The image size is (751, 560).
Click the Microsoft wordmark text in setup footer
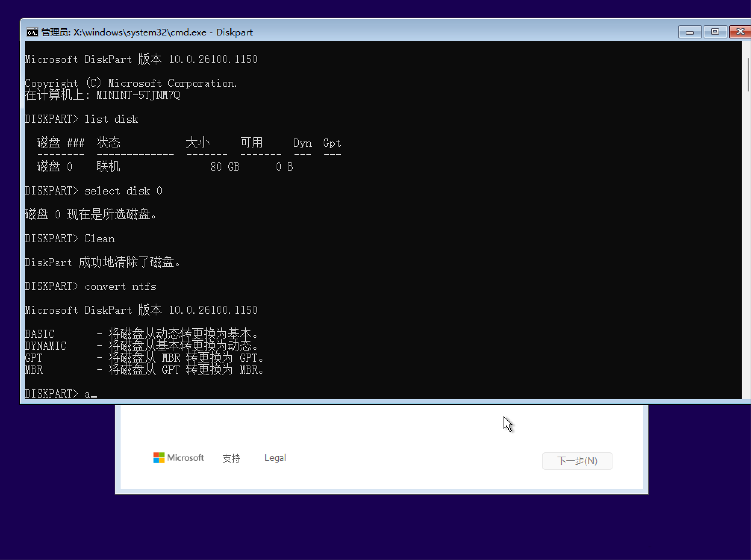186,458
